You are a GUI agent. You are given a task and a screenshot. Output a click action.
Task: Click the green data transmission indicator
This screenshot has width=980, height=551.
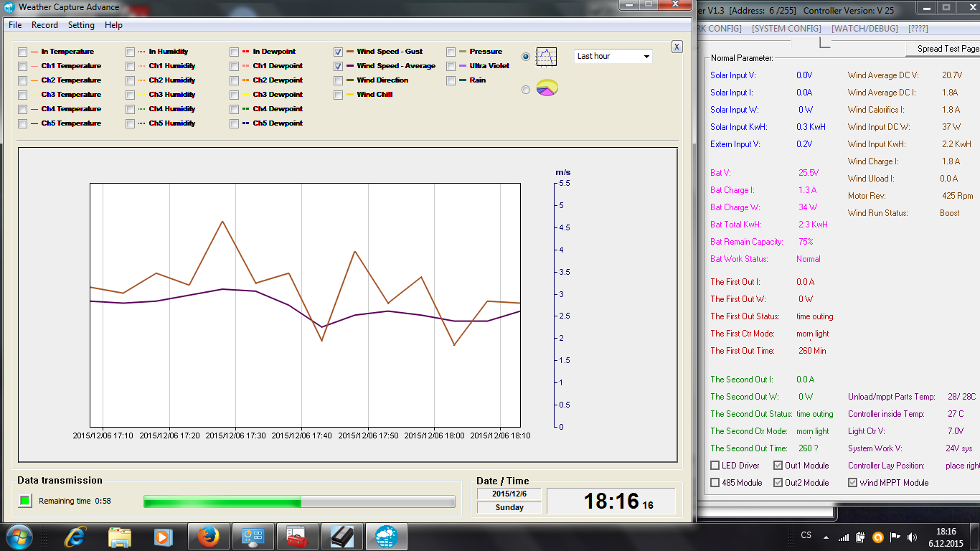25,501
